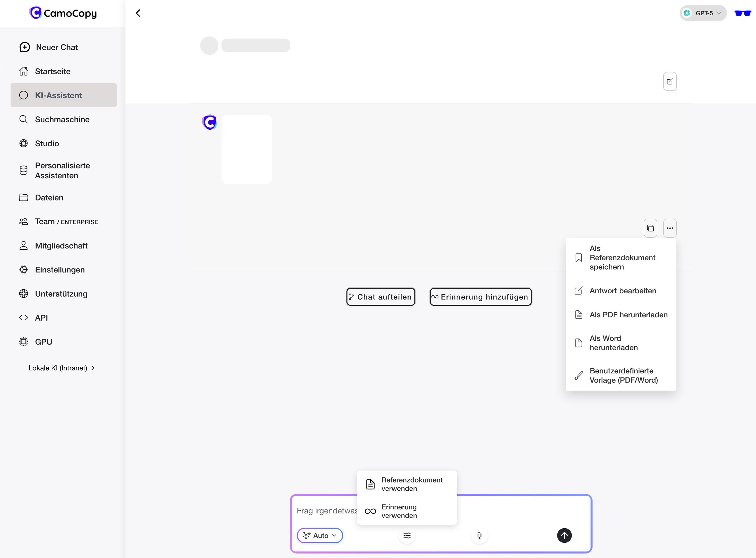Click the edit message pencil icon

[x=670, y=81]
